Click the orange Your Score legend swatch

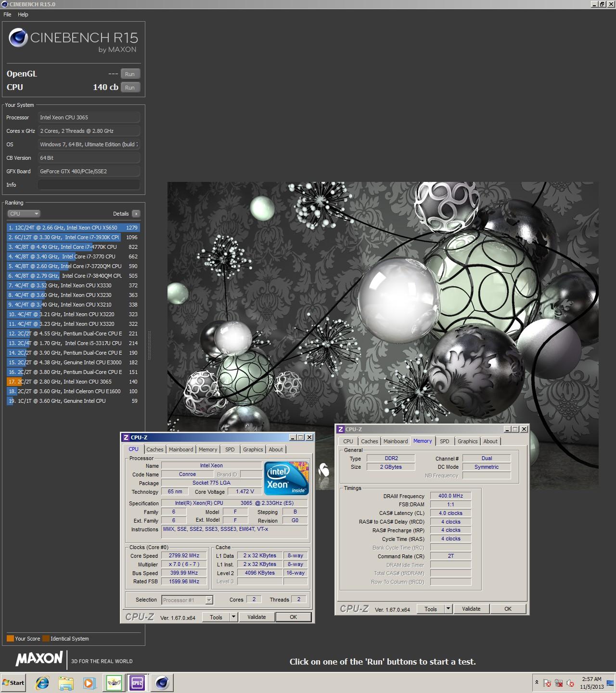10,639
